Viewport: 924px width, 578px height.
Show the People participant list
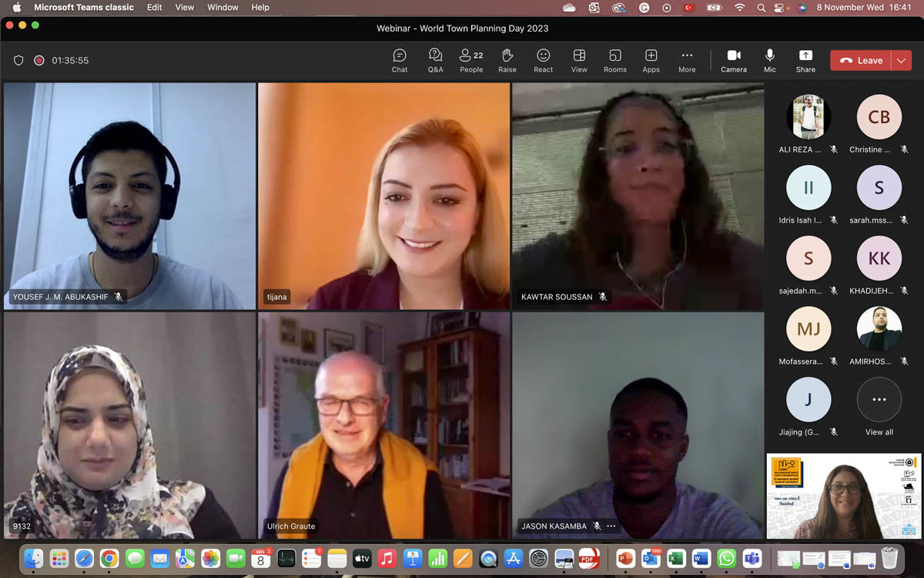click(x=471, y=60)
